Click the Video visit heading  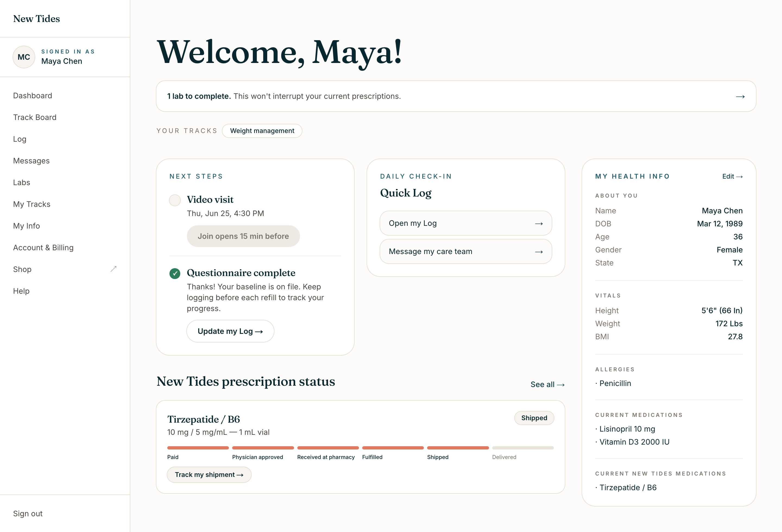(210, 200)
